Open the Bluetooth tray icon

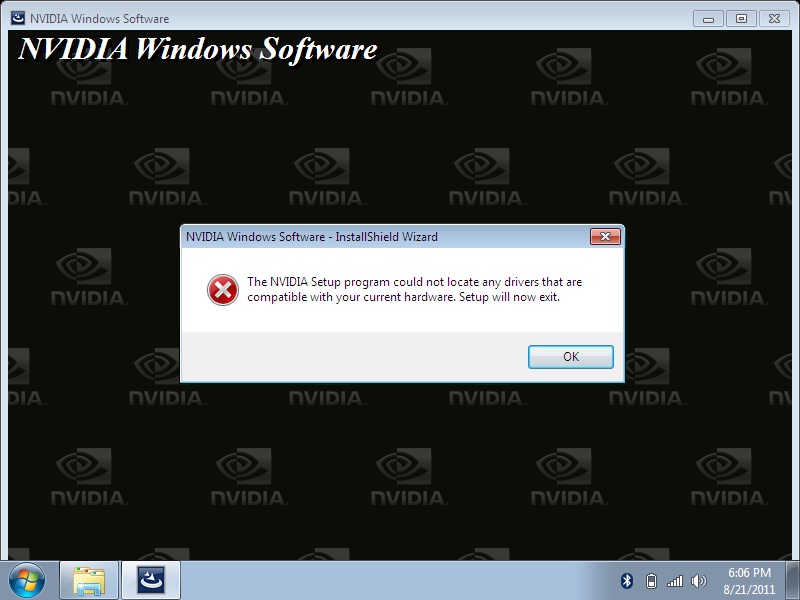click(x=627, y=581)
